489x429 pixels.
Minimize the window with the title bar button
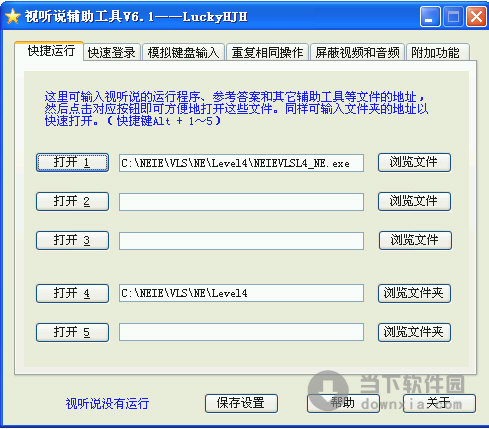tap(430, 16)
